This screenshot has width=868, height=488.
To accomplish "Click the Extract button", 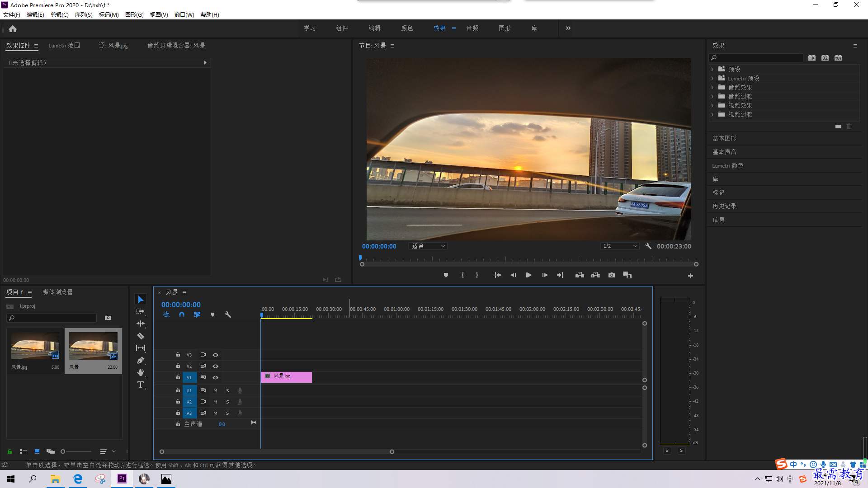I will click(595, 275).
